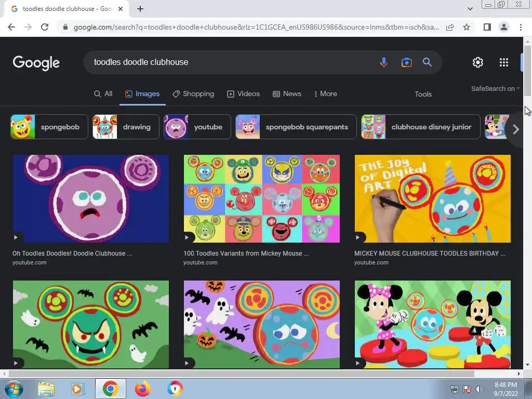Open a new browser tab
The height and width of the screenshot is (399, 532).
click(140, 9)
